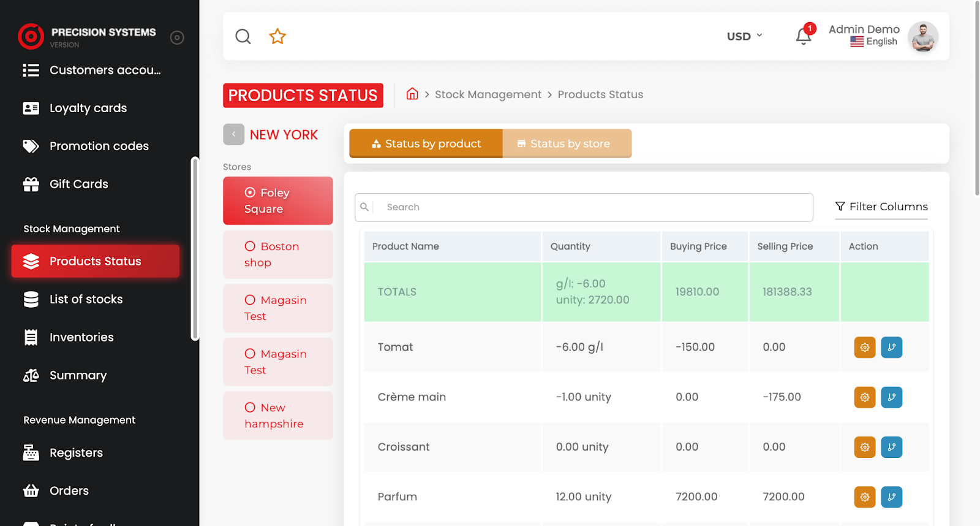The width and height of the screenshot is (980, 526).
Task: Open Products Status in sidebar
Action: click(96, 261)
